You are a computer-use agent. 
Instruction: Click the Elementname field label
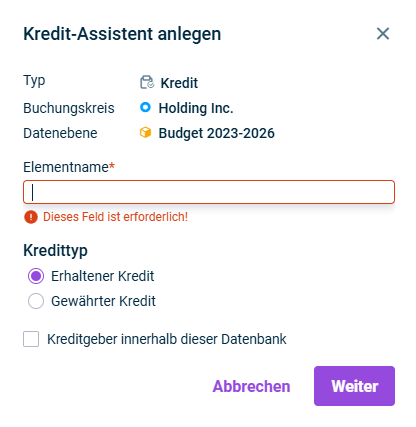point(69,167)
